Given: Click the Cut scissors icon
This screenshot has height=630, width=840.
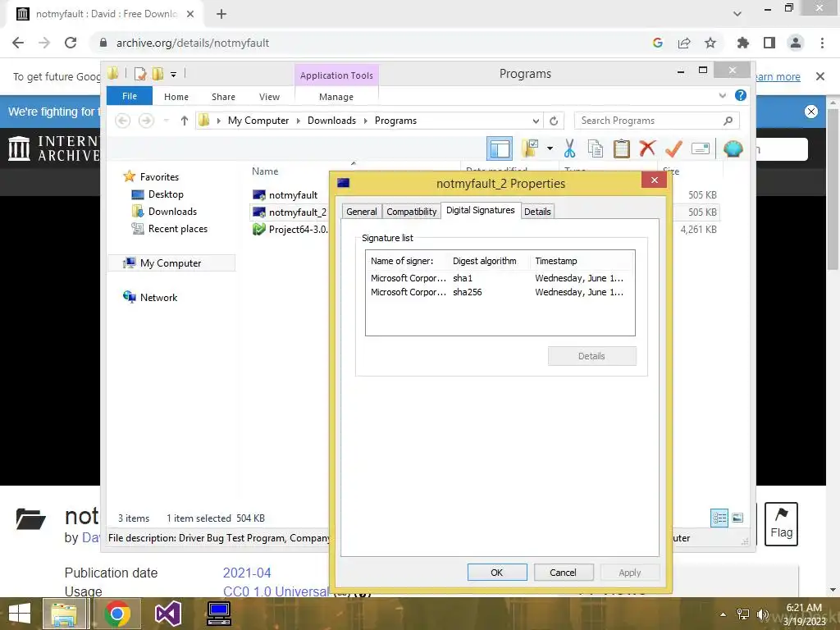Looking at the screenshot, I should point(569,148).
